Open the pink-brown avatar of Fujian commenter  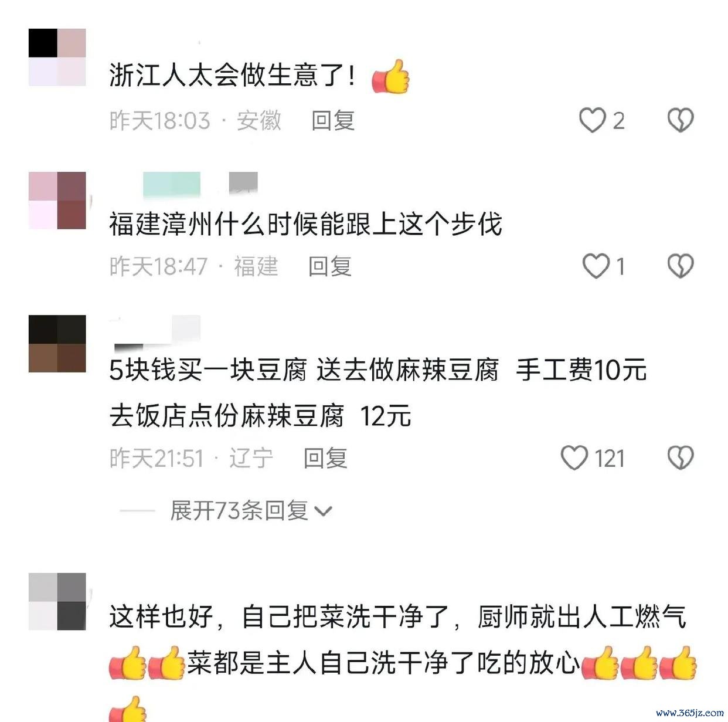click(x=57, y=201)
